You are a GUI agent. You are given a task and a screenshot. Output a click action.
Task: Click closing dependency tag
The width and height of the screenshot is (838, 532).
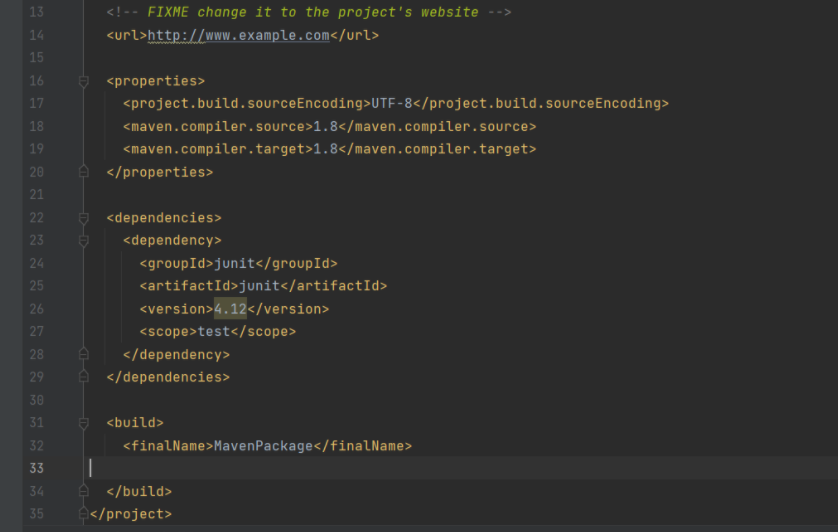(176, 354)
